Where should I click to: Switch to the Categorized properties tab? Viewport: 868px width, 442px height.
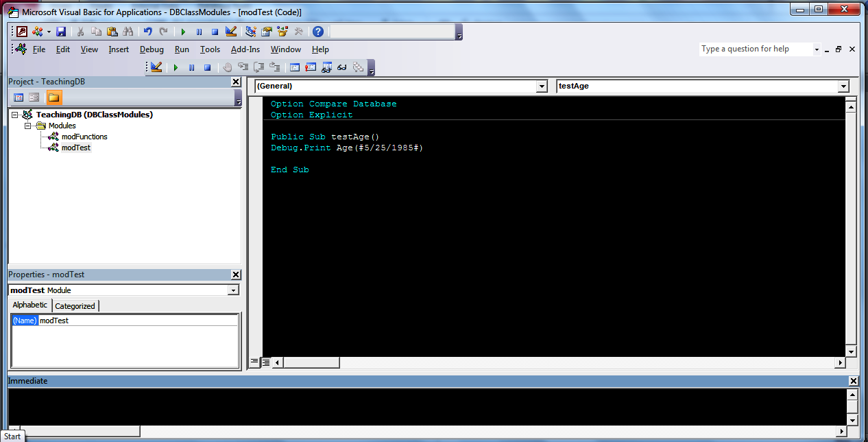point(75,306)
